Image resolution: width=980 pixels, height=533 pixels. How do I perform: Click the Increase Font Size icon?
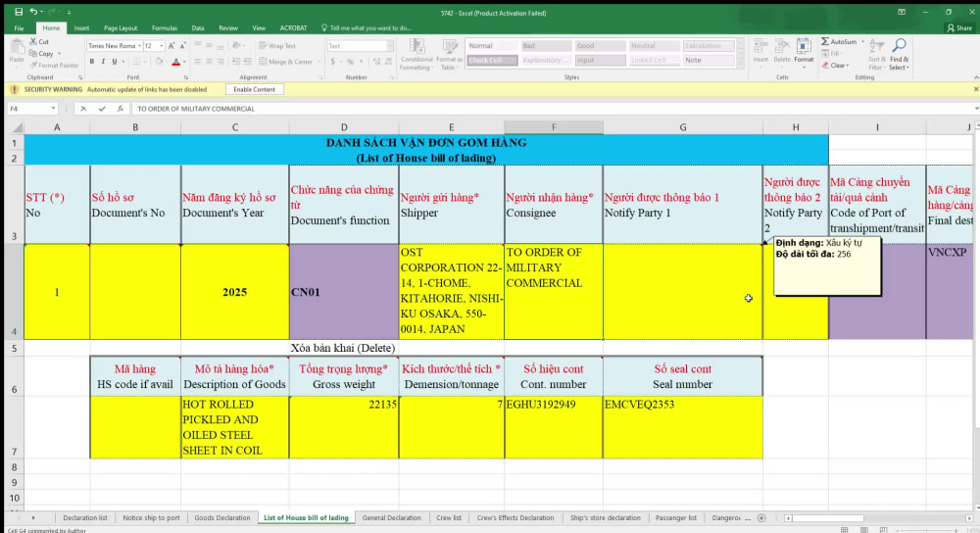click(171, 46)
